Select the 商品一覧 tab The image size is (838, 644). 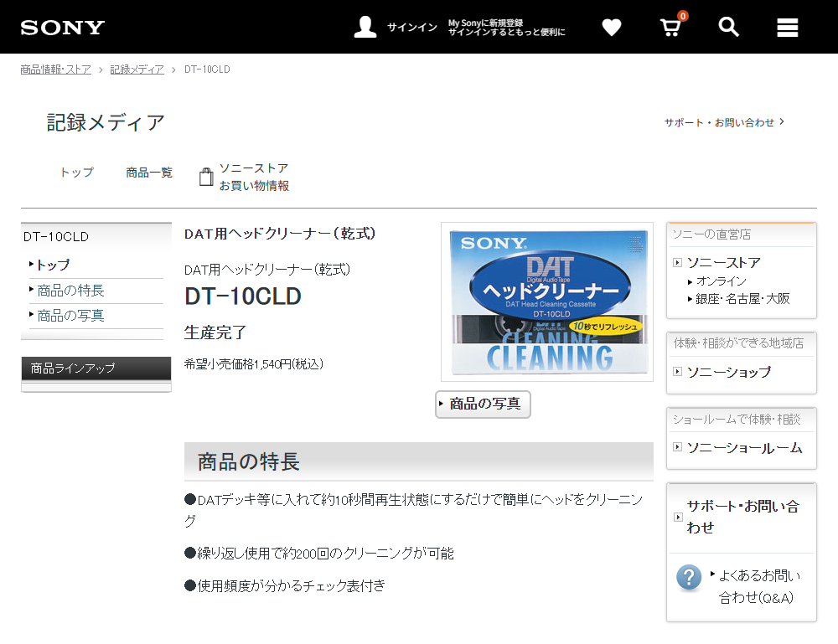149,173
